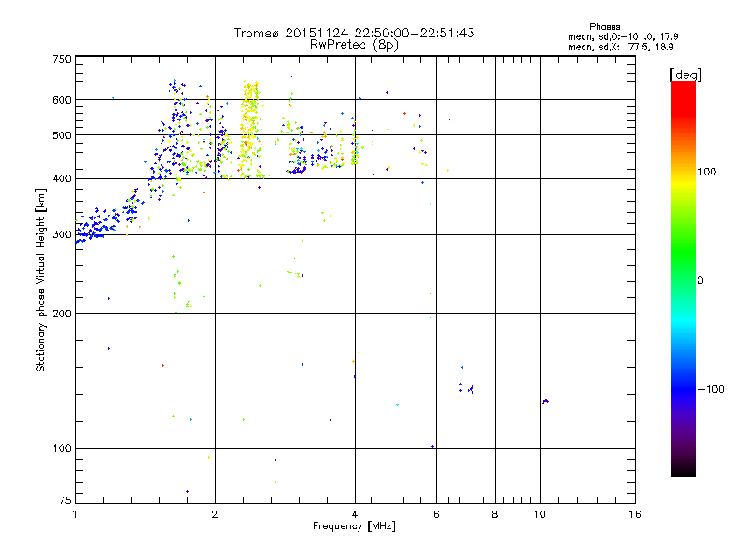Click the yellow vertical echo column above 2 MHz

249,130
